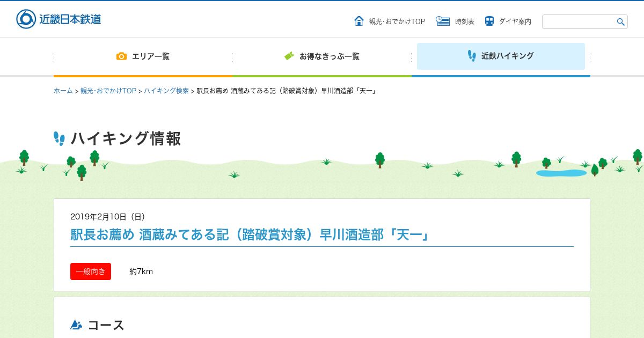The height and width of the screenshot is (338, 644).
Task: Click the house icon beside 観光·おでかけTOP
Action: tap(359, 21)
